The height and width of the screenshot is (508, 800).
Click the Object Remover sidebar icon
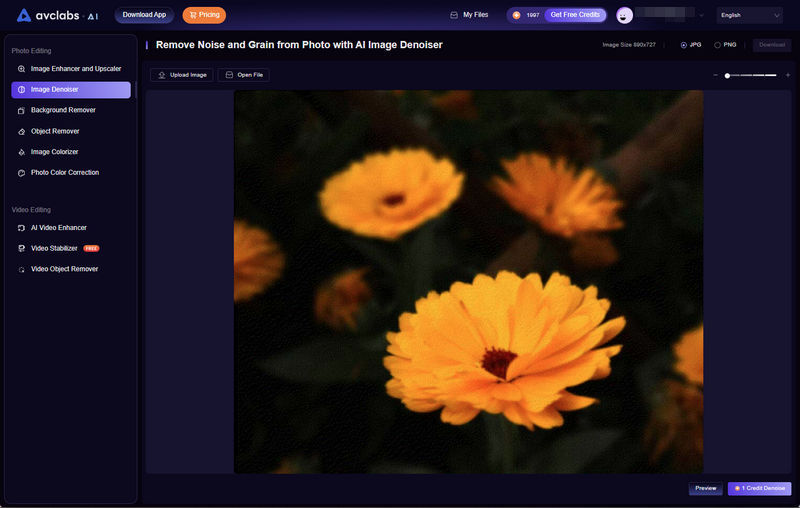pos(22,131)
